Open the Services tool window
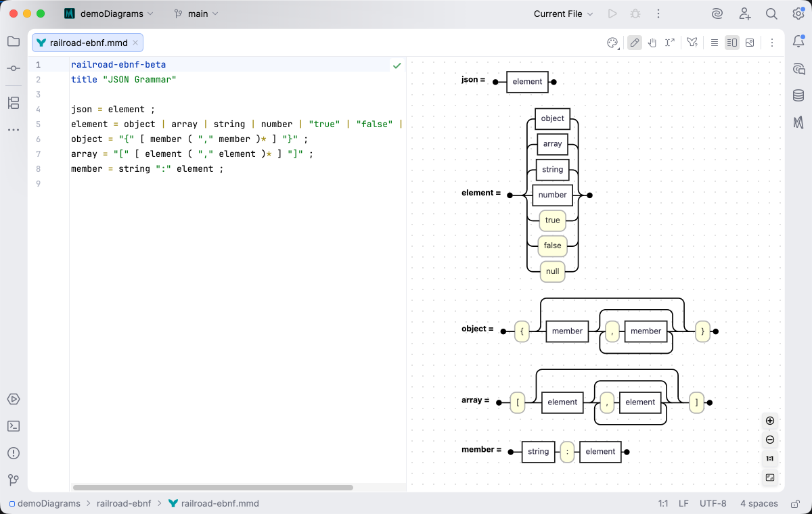 [x=14, y=399]
